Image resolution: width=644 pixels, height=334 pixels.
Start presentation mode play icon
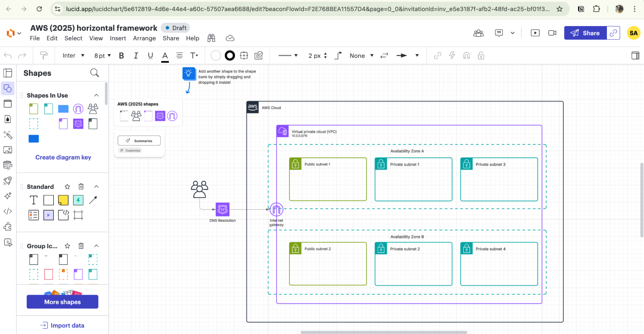point(535,33)
